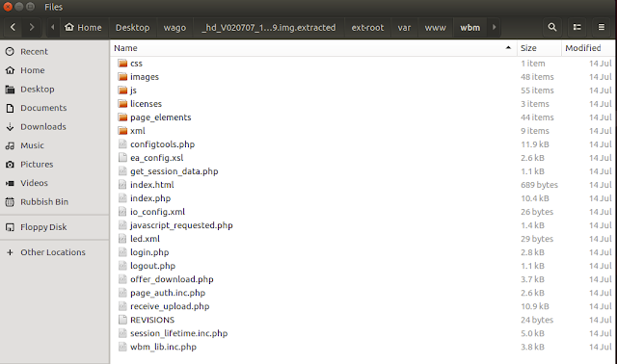Open the hamburger menu button
This screenshot has width=617, height=364.
coord(602,27)
